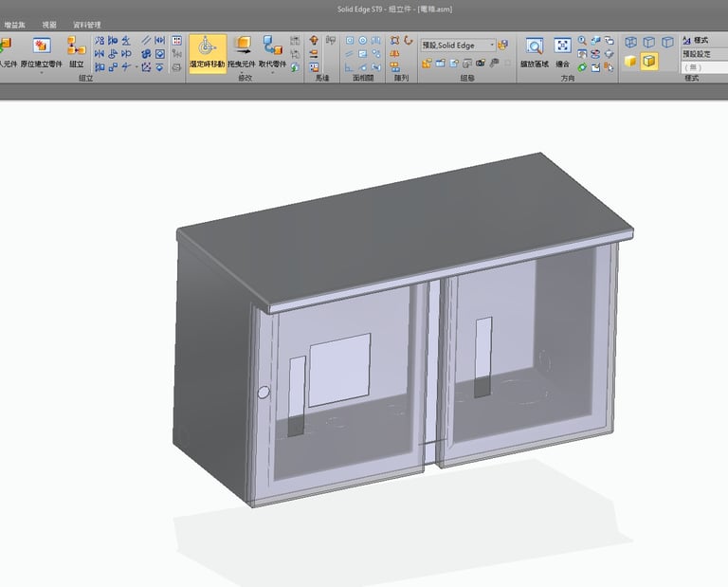Click the 拖曳元件 drag component icon
This screenshot has height=587, width=728.
click(x=242, y=46)
